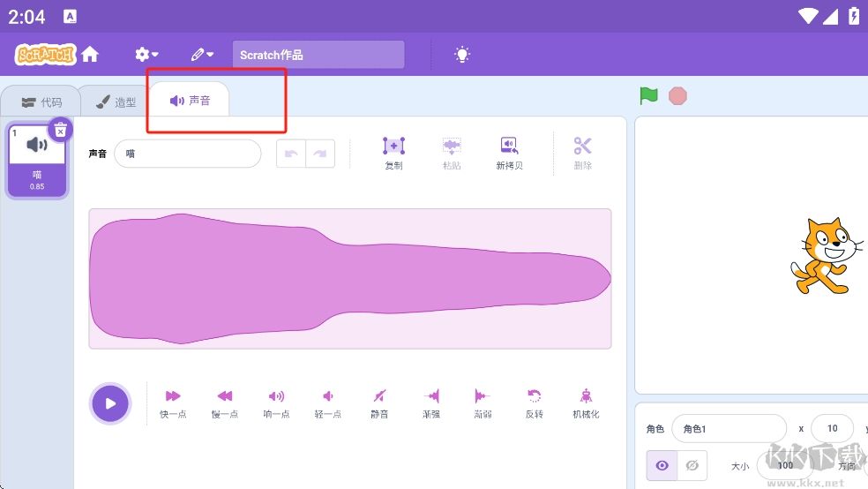Stop the project with the red stop button
This screenshot has width=868, height=489.
(x=677, y=96)
